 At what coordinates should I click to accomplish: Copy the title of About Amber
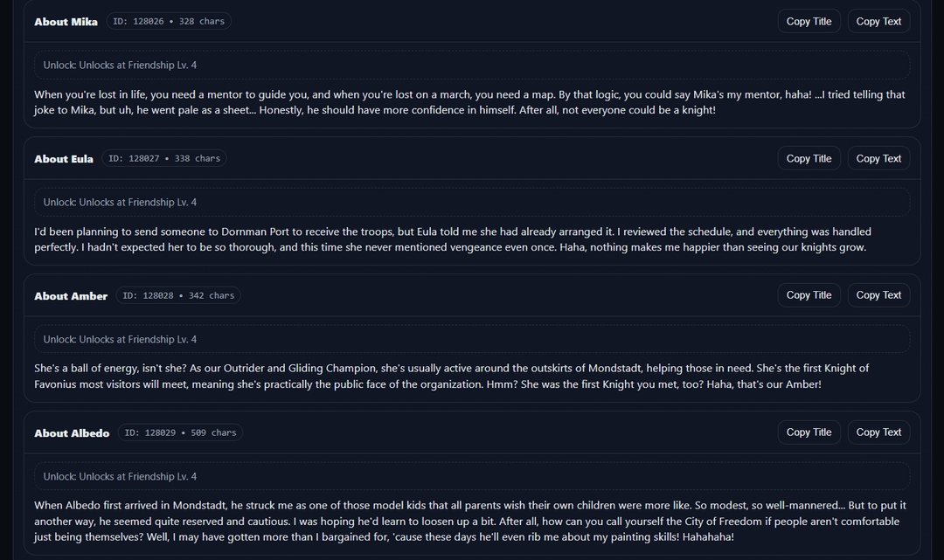(809, 295)
